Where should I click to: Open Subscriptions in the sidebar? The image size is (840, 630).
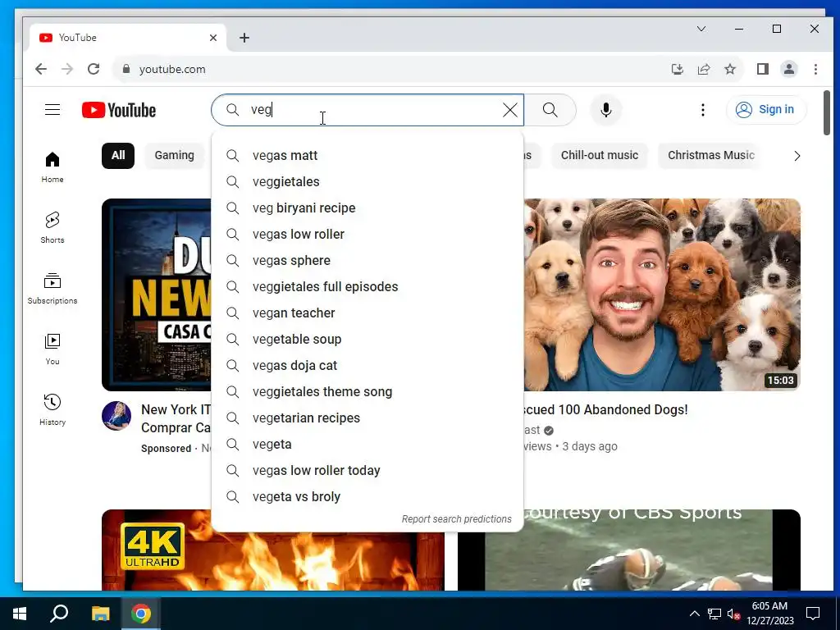(52, 288)
